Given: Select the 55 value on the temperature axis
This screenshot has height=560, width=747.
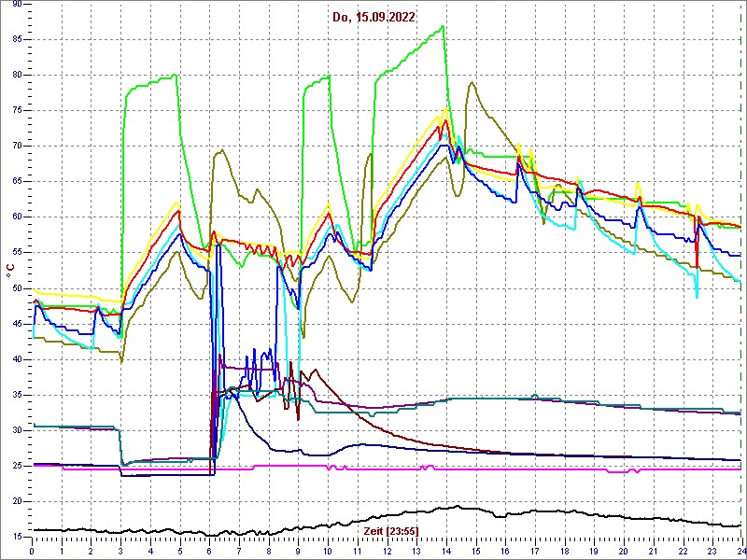Looking at the screenshot, I should [x=17, y=253].
